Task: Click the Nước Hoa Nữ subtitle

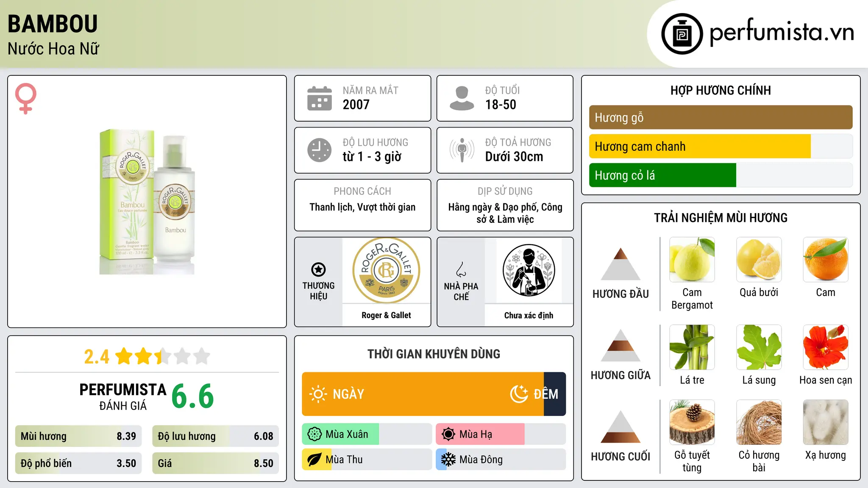Action: click(x=53, y=49)
